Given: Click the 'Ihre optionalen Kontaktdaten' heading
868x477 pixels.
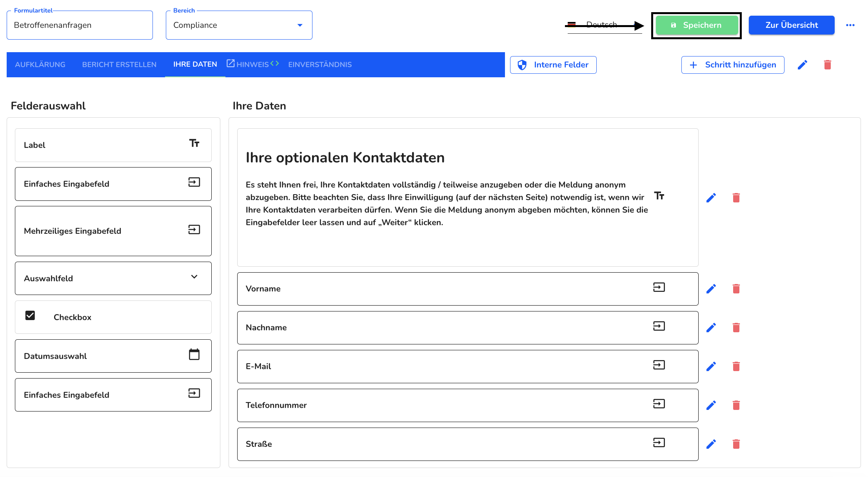Looking at the screenshot, I should [345, 158].
